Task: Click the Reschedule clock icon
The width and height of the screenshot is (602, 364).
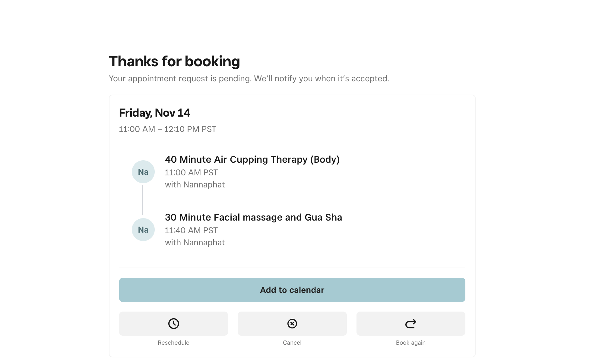Action: tap(173, 324)
